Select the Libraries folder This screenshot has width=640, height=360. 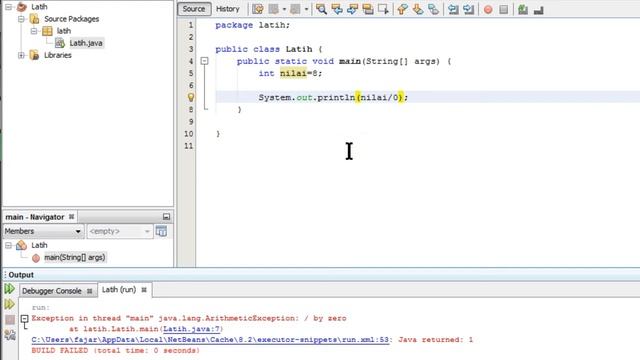(58, 55)
